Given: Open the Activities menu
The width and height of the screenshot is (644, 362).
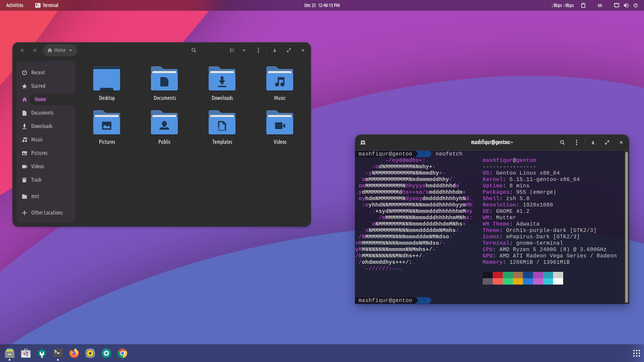Looking at the screenshot, I should [x=14, y=5].
